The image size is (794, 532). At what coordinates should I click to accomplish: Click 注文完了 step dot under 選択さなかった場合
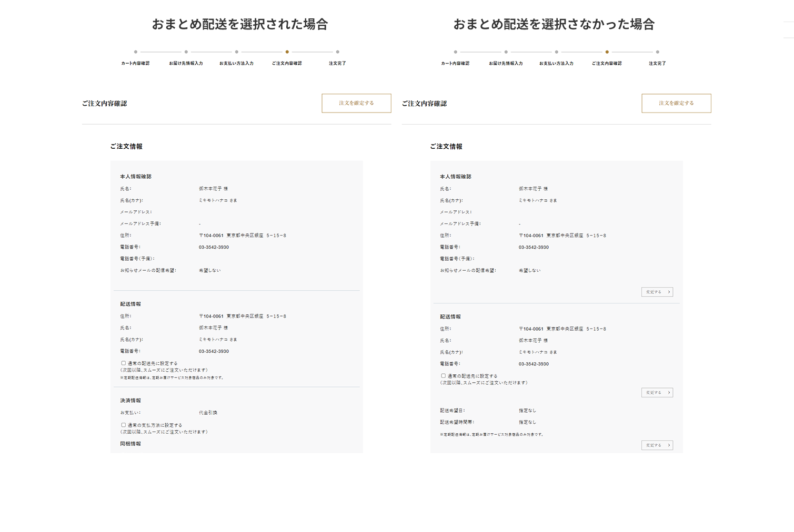[657, 52]
